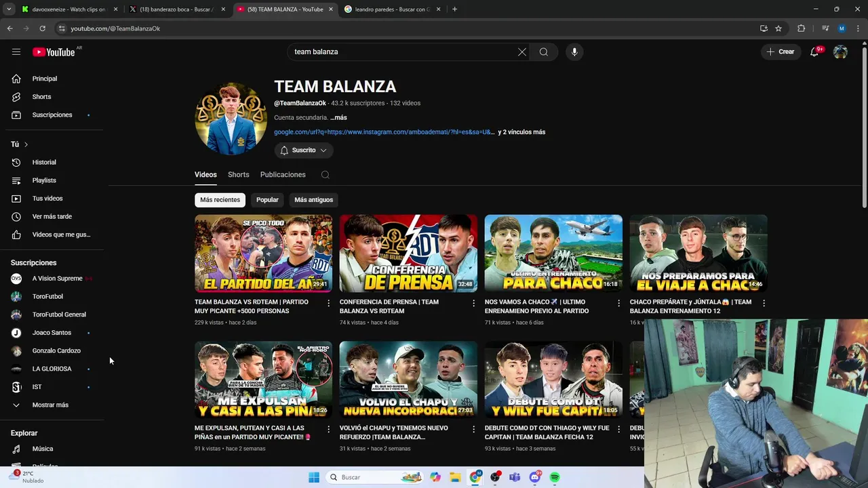The height and width of the screenshot is (488, 868).
Task: Open browser extensions puzzle icon
Action: pyautogui.click(x=802, y=28)
